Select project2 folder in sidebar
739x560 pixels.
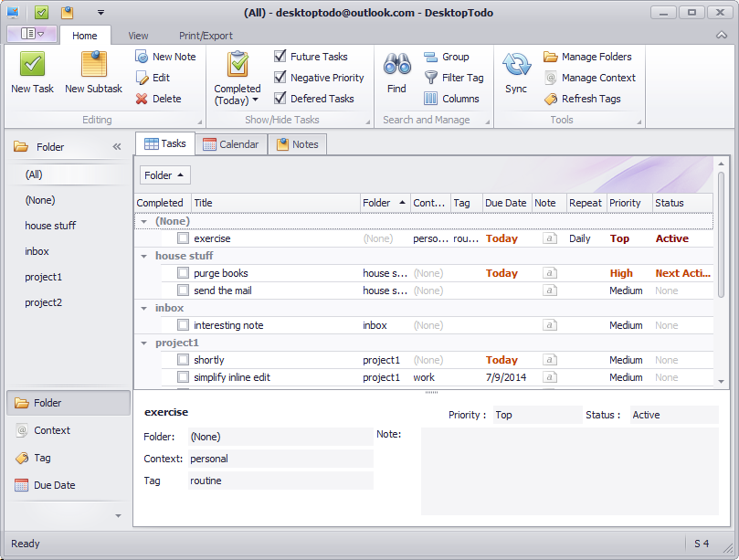69,302
